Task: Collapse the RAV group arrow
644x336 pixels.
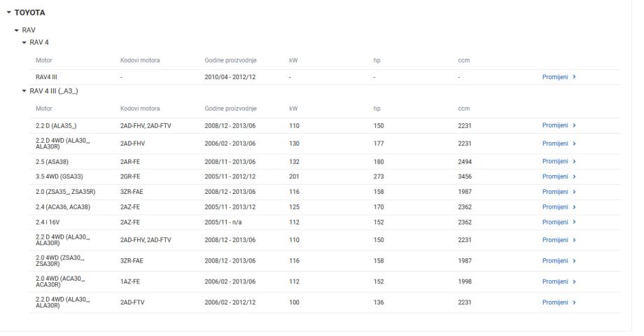Action: (16, 30)
